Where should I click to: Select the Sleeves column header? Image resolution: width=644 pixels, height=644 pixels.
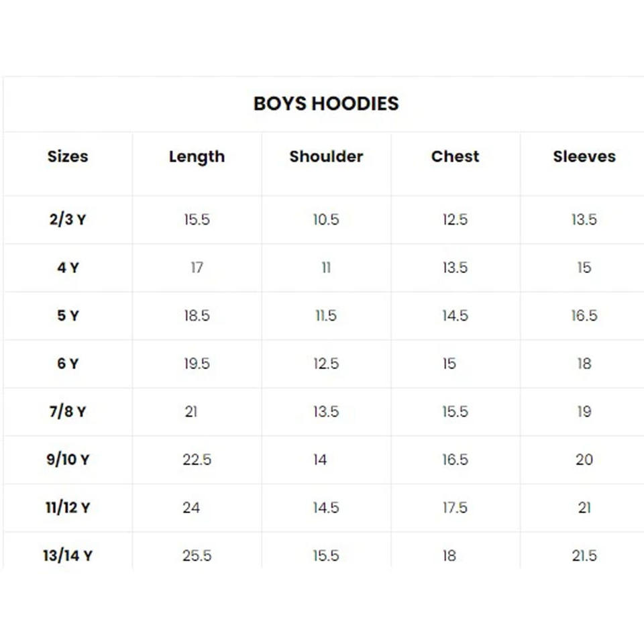(584, 156)
